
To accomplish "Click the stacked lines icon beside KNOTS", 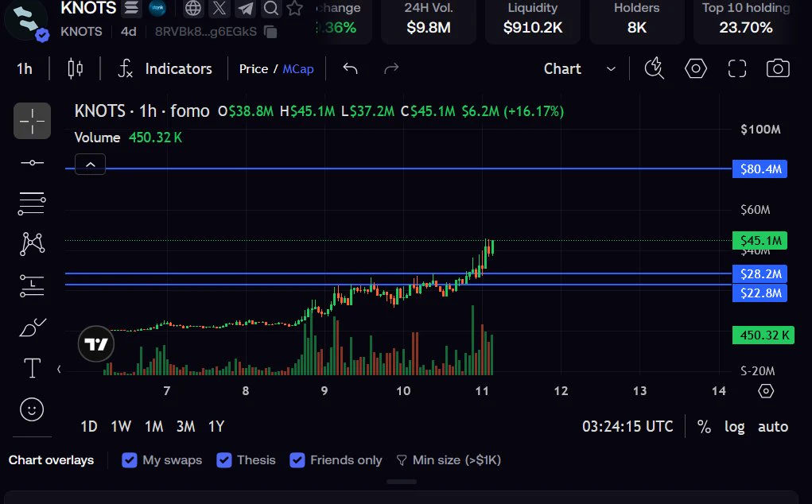I will [131, 8].
